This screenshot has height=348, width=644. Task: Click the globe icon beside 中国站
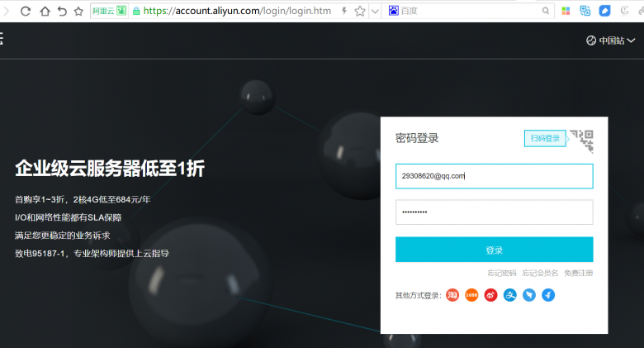click(591, 41)
